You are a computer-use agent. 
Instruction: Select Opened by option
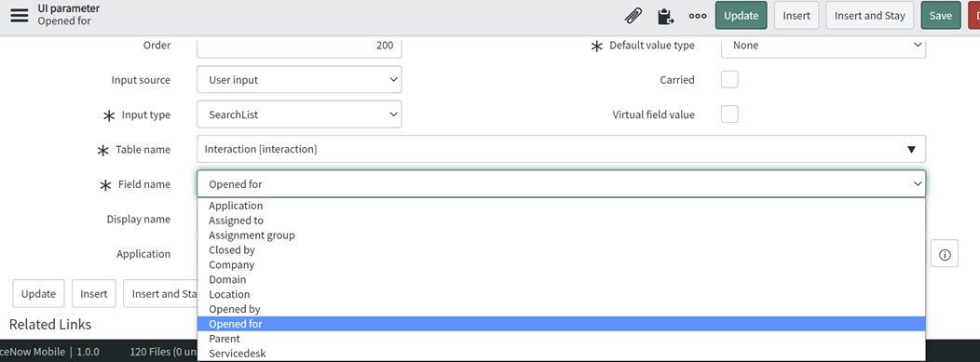click(561, 309)
